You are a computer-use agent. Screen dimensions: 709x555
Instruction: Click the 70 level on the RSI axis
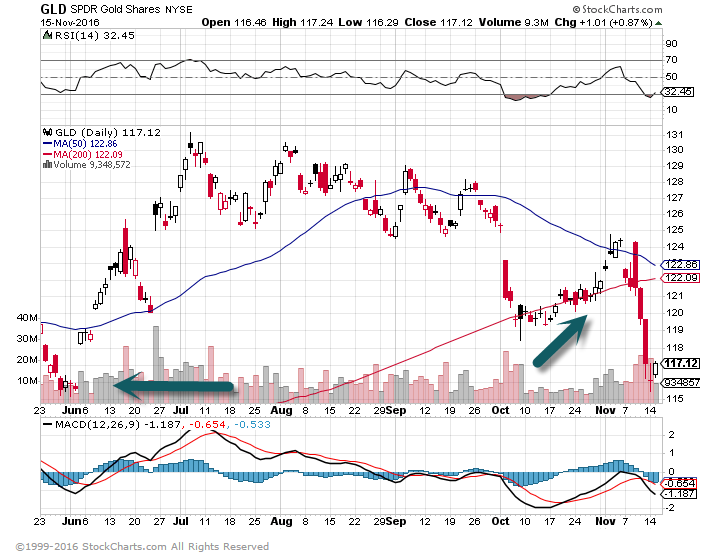coord(671,59)
